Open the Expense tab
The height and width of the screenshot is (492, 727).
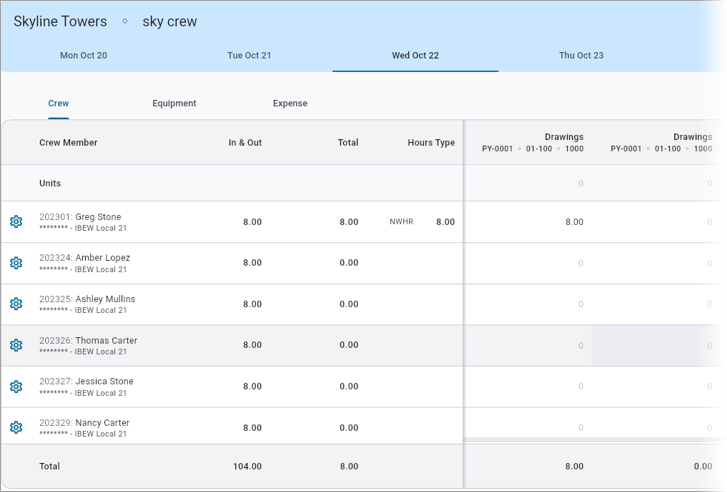tap(290, 103)
